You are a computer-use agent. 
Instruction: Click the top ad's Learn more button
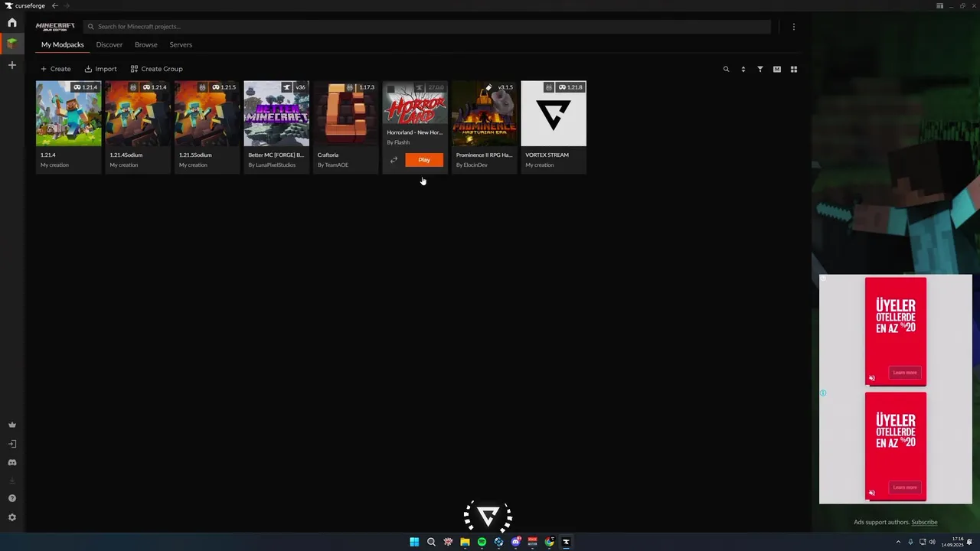pyautogui.click(x=905, y=373)
